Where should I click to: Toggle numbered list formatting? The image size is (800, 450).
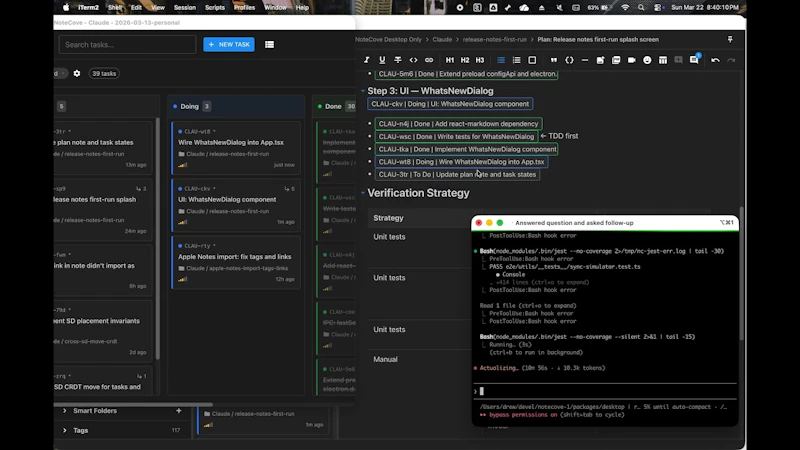tap(516, 60)
